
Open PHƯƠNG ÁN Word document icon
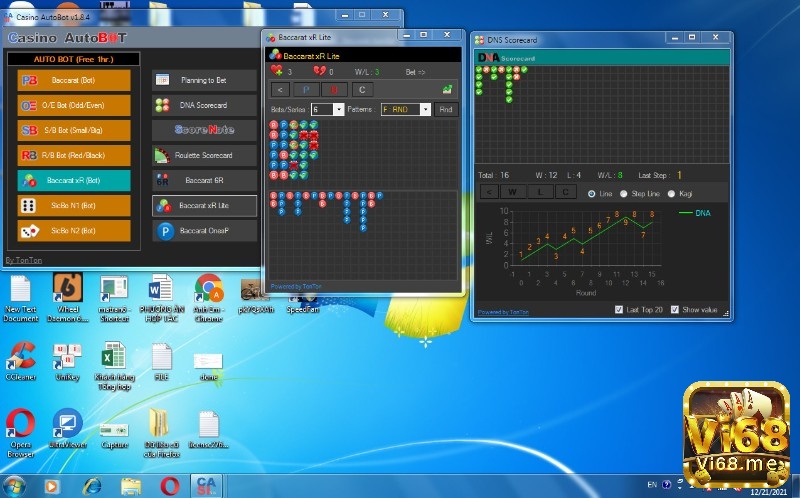tap(161, 298)
